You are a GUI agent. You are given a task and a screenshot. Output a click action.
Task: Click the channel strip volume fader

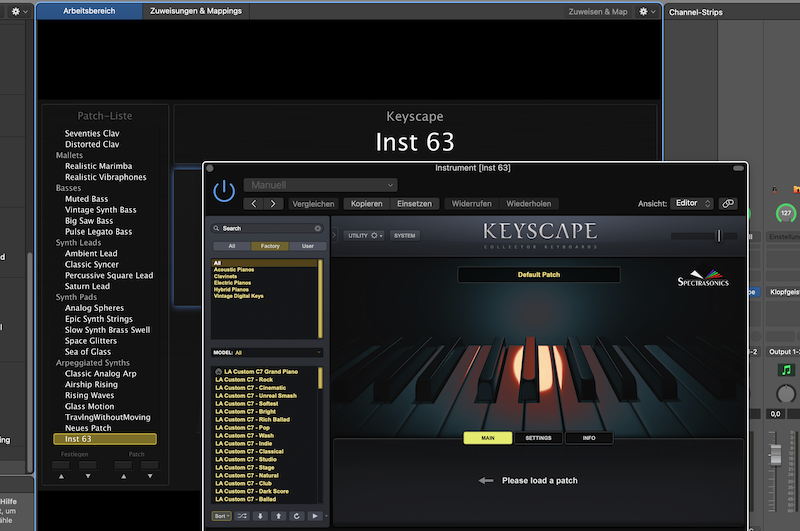pyautogui.click(x=775, y=454)
